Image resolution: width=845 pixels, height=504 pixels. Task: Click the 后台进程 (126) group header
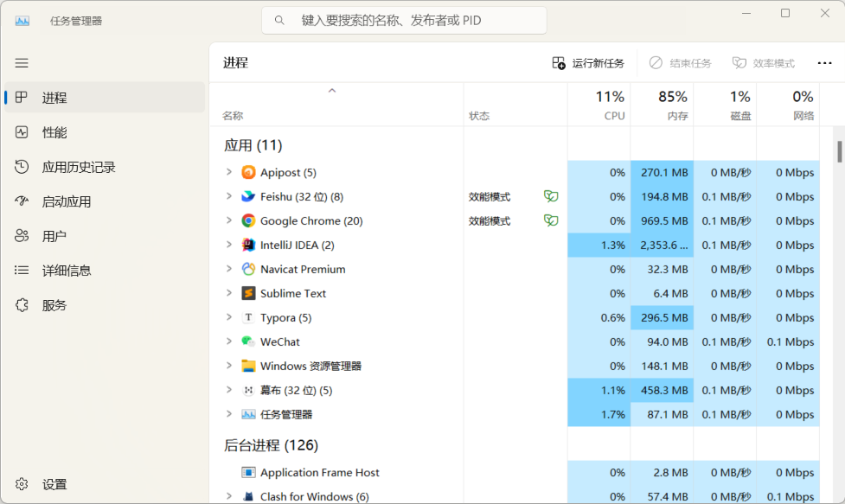pos(271,445)
